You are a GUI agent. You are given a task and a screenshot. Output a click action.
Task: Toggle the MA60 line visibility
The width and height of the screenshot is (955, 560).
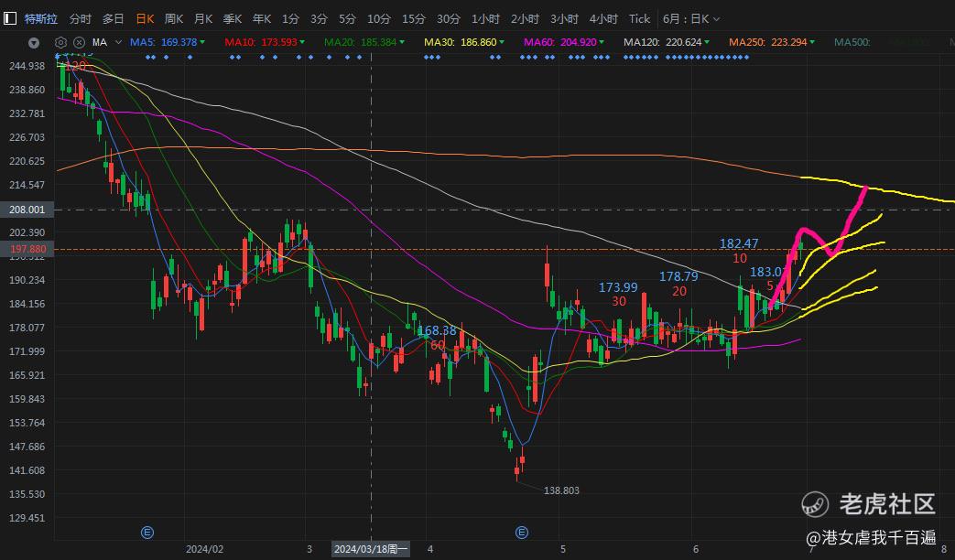560,42
